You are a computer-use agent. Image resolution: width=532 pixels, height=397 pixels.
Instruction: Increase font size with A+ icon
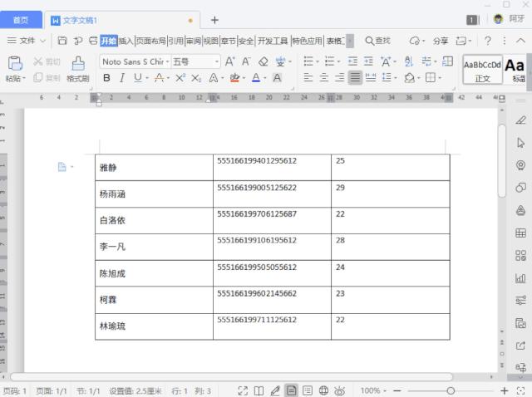[229, 61]
